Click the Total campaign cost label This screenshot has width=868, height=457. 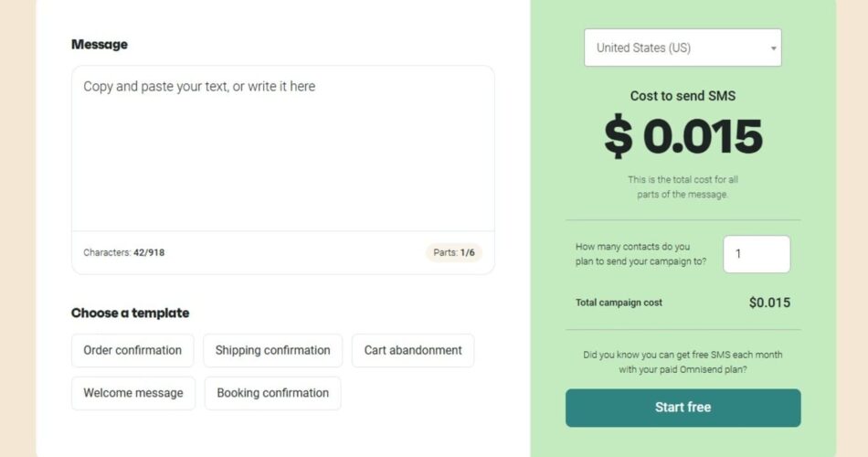pos(619,303)
